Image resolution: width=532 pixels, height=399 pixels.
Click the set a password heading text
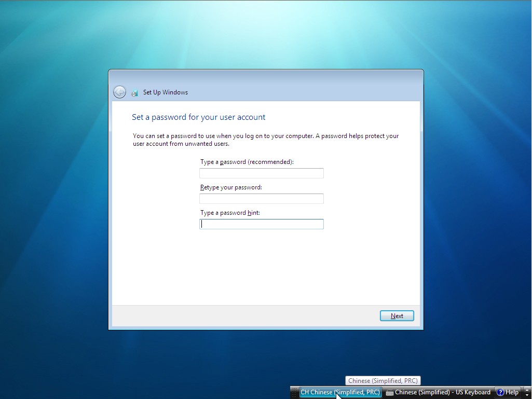point(199,117)
